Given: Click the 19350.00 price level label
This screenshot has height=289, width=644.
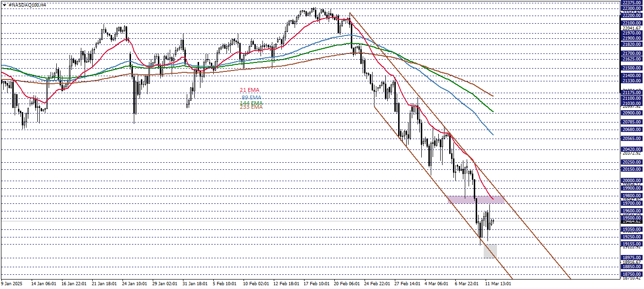Looking at the screenshot, I should click(632, 229).
